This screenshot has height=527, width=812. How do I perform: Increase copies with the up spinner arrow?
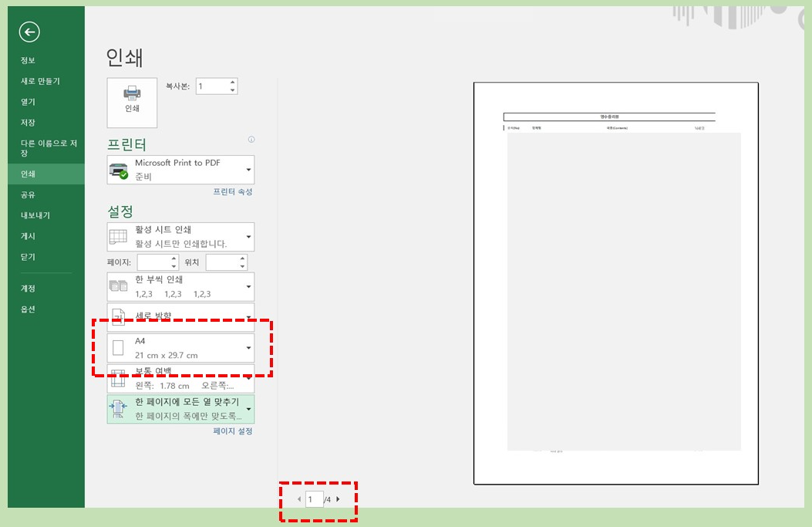coord(233,82)
